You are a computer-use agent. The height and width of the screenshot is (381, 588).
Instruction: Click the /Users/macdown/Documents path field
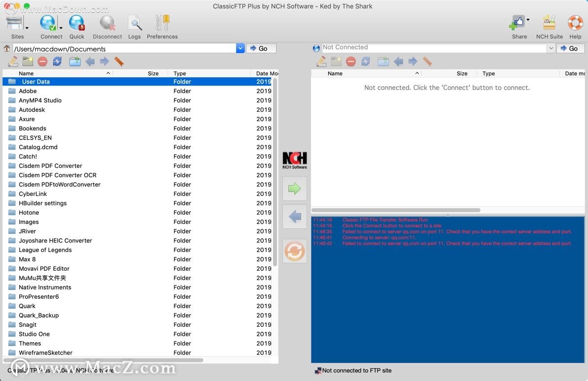pyautogui.click(x=125, y=49)
